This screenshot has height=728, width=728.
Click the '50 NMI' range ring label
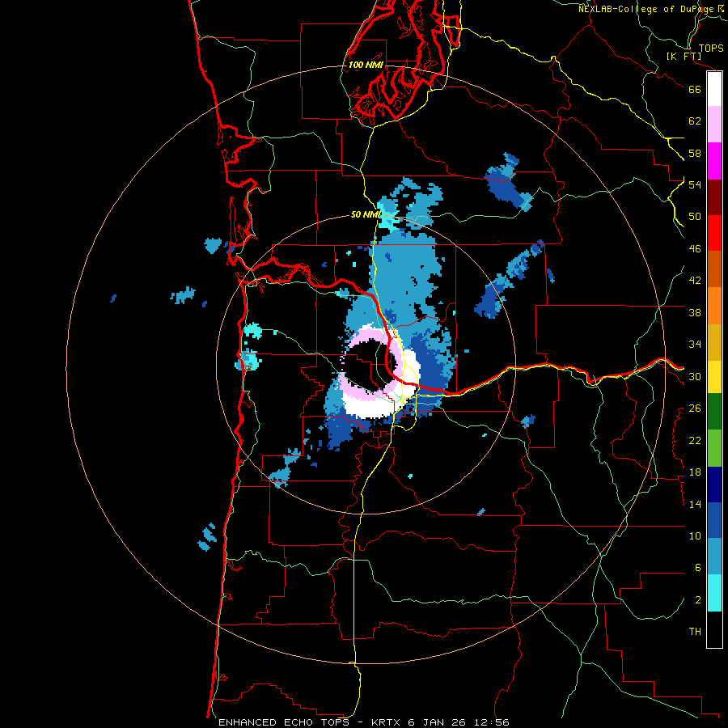366,214
